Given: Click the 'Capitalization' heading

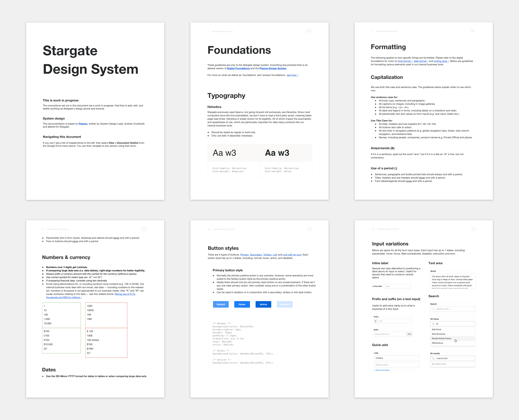Looking at the screenshot, I should click(x=387, y=77).
